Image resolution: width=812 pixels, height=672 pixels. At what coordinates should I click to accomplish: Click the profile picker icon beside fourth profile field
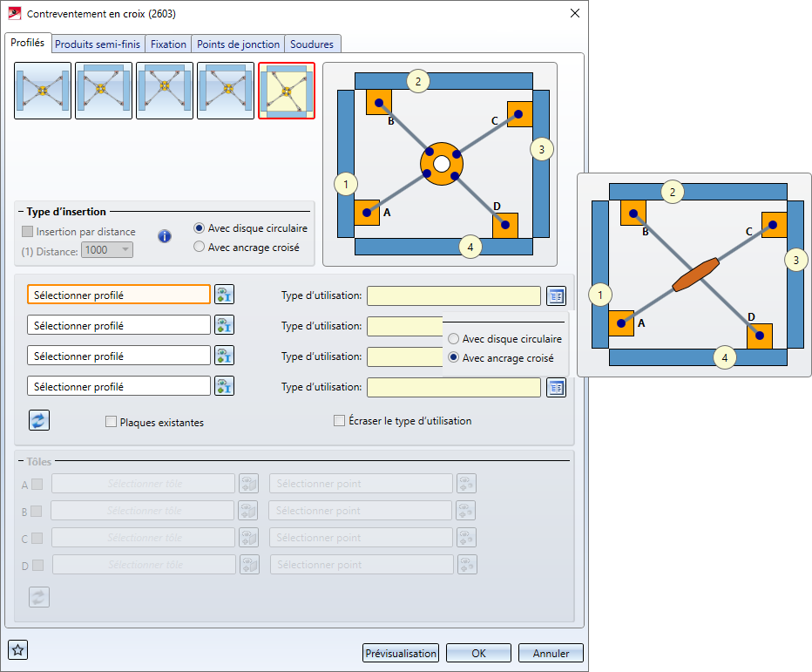(225, 387)
